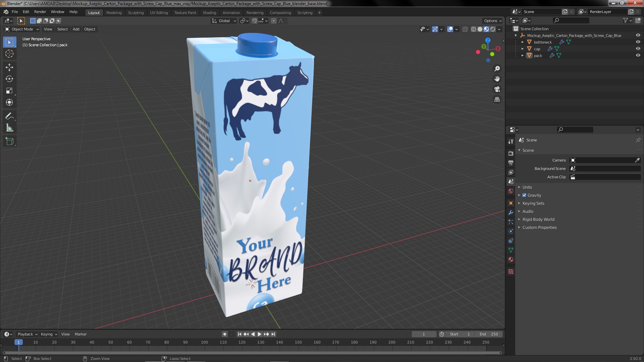Screen dimensions: 644x362
Task: Open Render properties tab
Action: coord(511,153)
